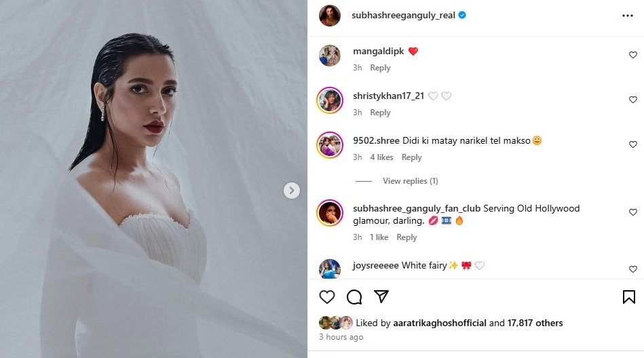644x358 pixels.
Task: Like mangaldipk's comment
Action: (633, 55)
